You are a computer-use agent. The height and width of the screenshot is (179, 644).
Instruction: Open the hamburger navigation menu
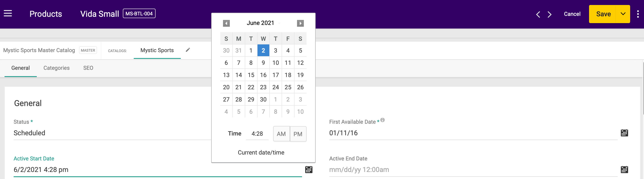(x=8, y=13)
